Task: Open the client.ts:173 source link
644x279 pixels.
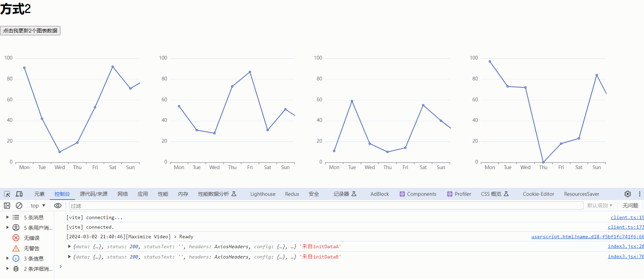Action: 626,227
